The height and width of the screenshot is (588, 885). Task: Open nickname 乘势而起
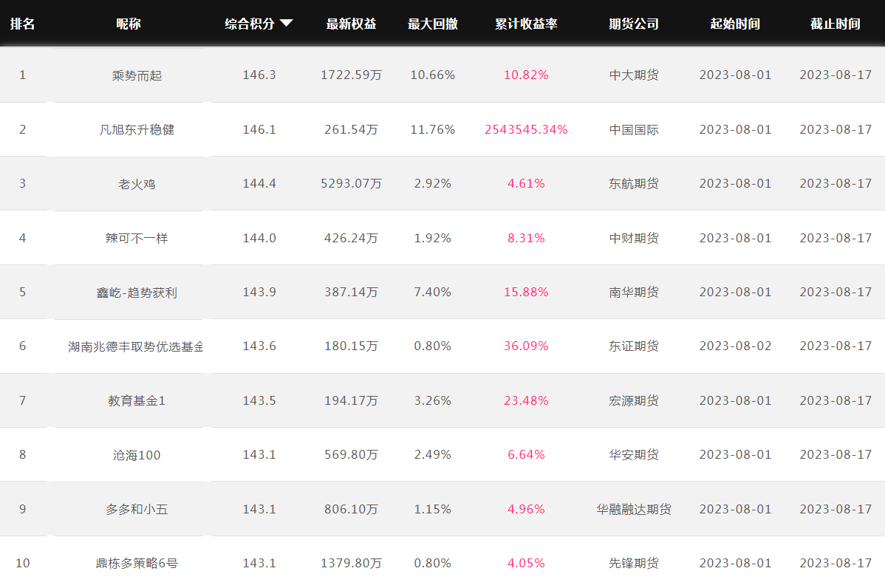137,75
